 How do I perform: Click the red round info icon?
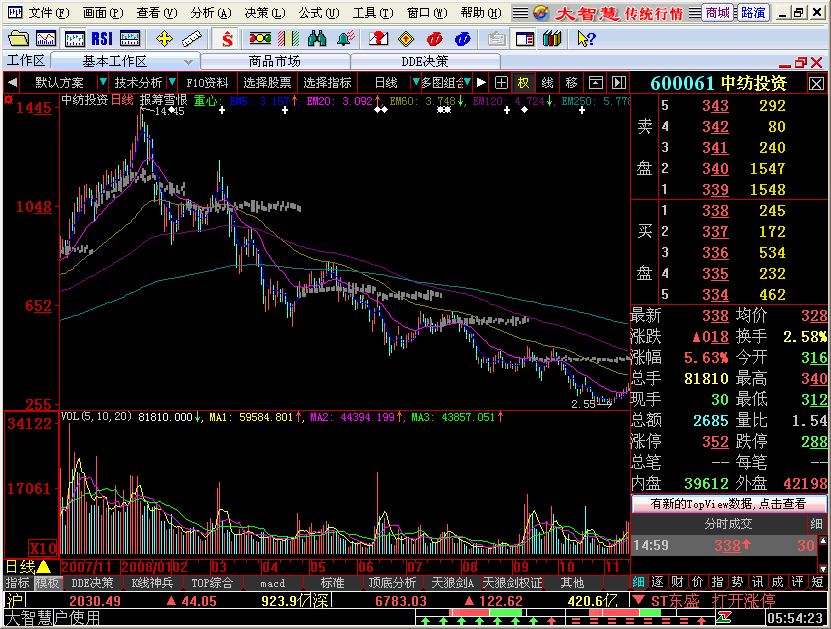[x=434, y=39]
